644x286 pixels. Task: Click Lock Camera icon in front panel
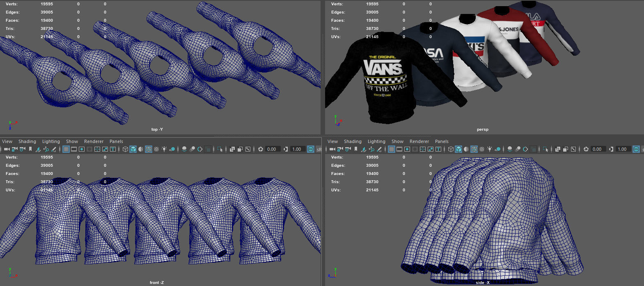coord(14,149)
